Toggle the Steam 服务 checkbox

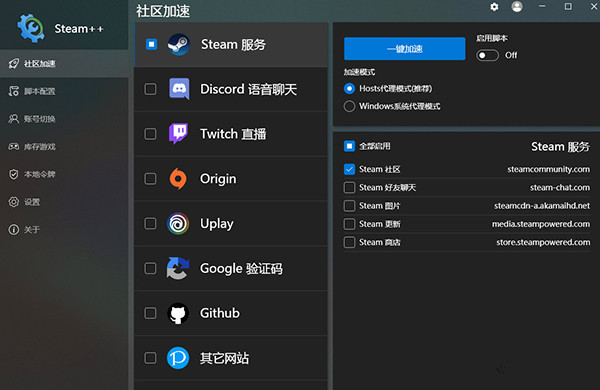coord(152,44)
